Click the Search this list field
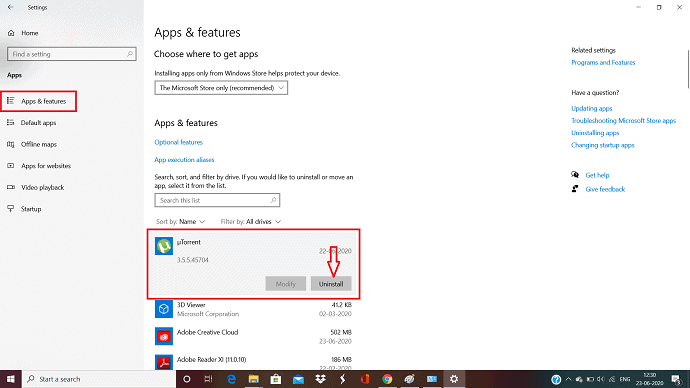Image resolution: width=690 pixels, height=388 pixels. click(217, 200)
